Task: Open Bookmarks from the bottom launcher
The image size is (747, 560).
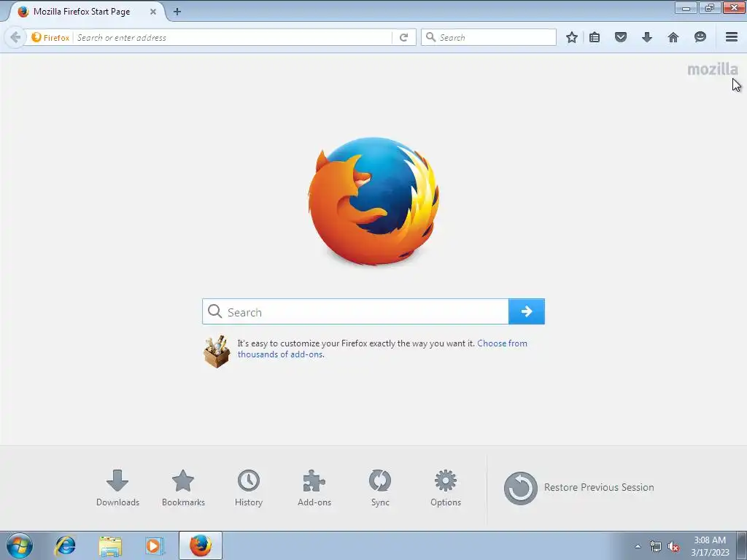Action: click(x=183, y=488)
